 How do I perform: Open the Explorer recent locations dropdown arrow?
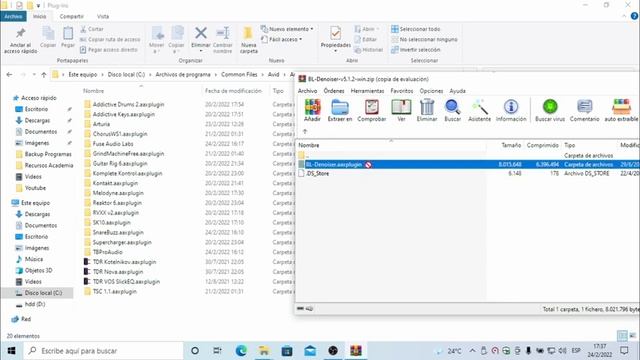[34, 74]
